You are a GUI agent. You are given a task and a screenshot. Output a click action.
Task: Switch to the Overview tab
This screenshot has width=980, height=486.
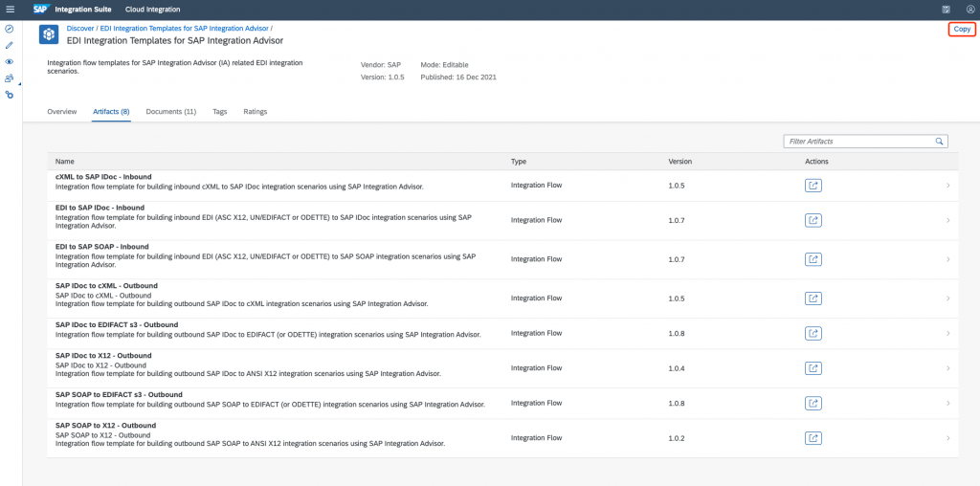tap(62, 112)
